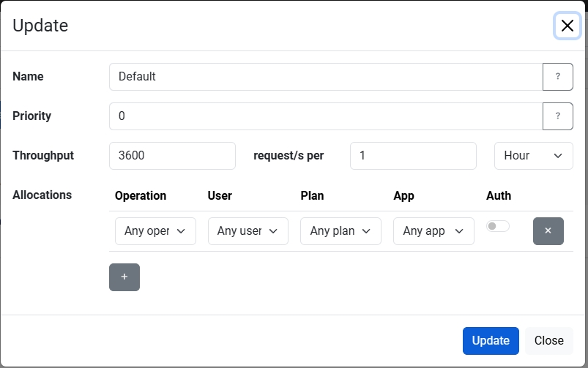
Task: Click the request/s per label
Action: click(x=289, y=156)
